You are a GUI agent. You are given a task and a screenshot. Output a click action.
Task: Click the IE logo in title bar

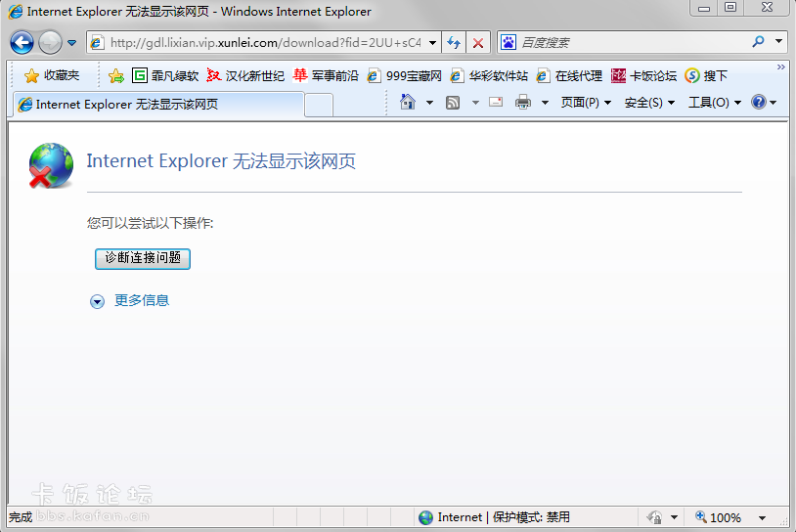click(x=16, y=11)
